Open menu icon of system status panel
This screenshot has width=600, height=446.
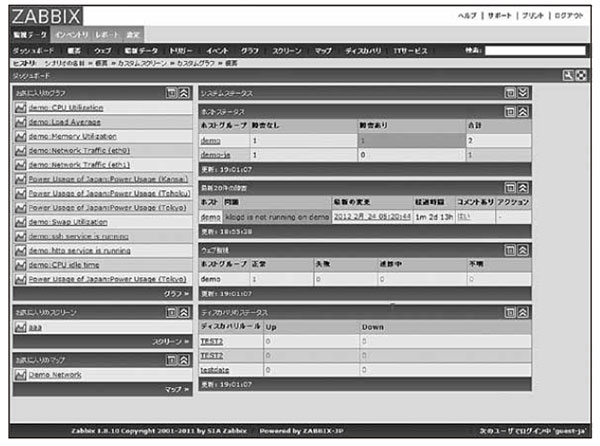510,93
